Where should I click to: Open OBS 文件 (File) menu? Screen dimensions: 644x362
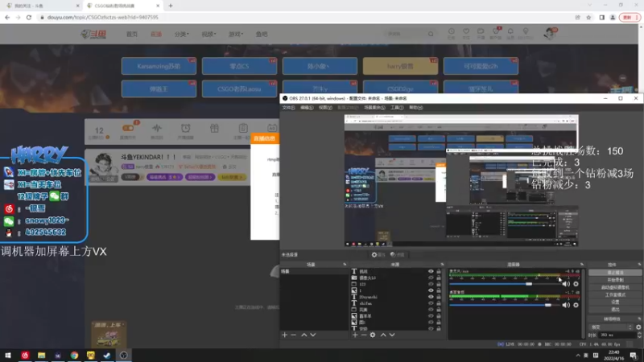pos(288,108)
